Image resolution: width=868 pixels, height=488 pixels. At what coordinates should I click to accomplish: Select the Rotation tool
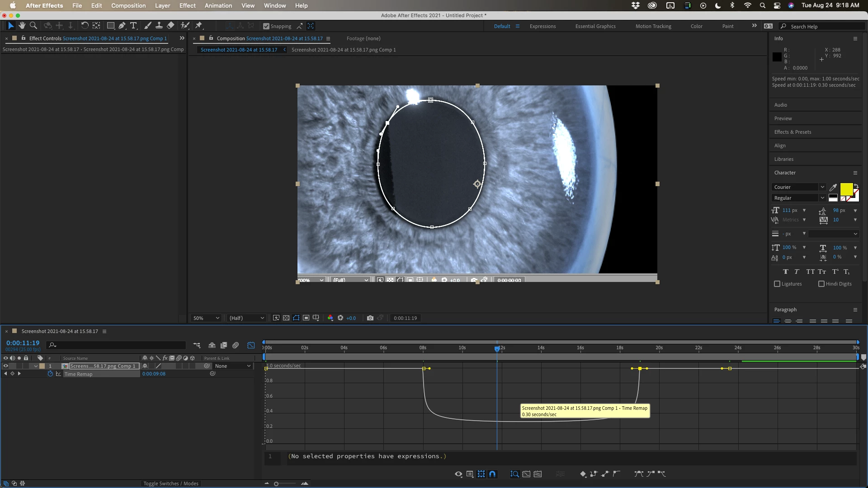85,26
